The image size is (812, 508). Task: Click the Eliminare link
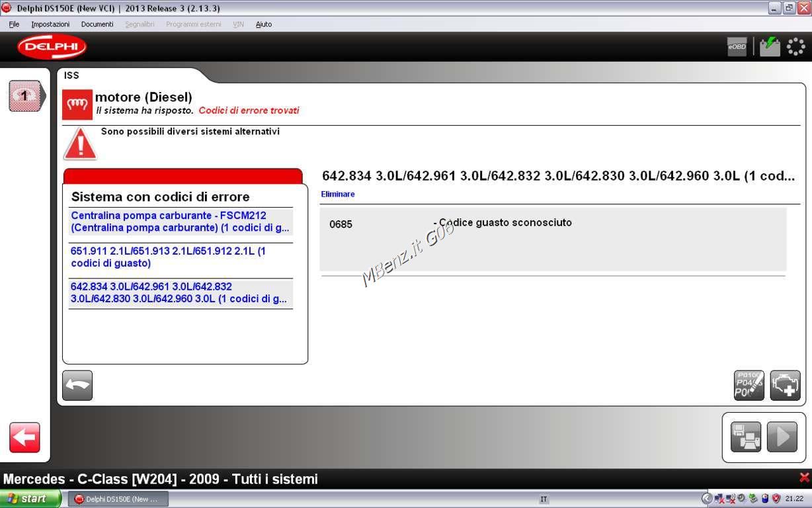338,194
